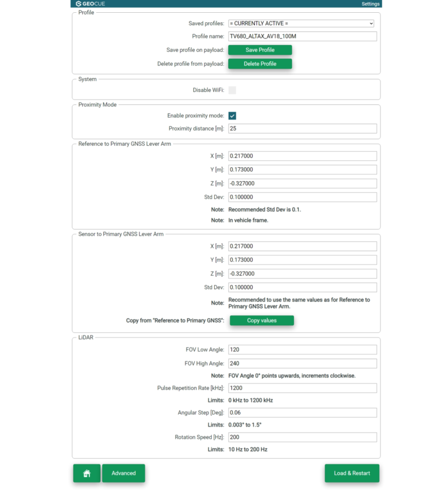Click the text 'Recommended Std Dev is 0.1.'
448x503 pixels.
point(265,209)
